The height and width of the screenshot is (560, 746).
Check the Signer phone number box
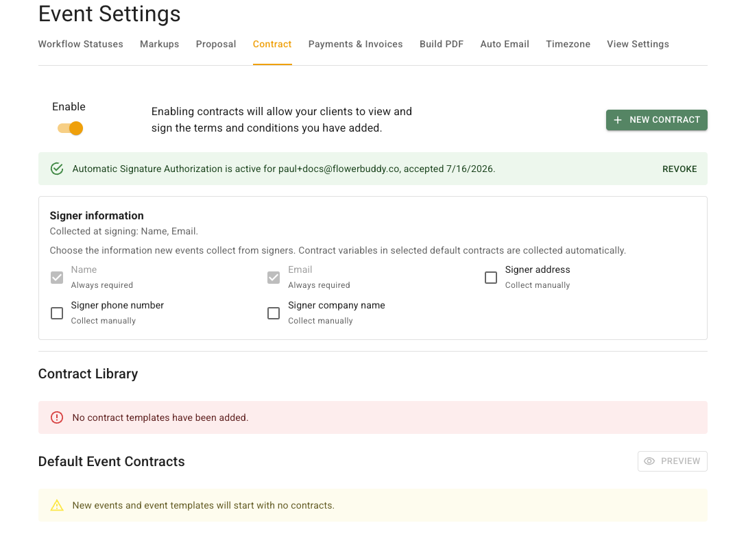(57, 313)
